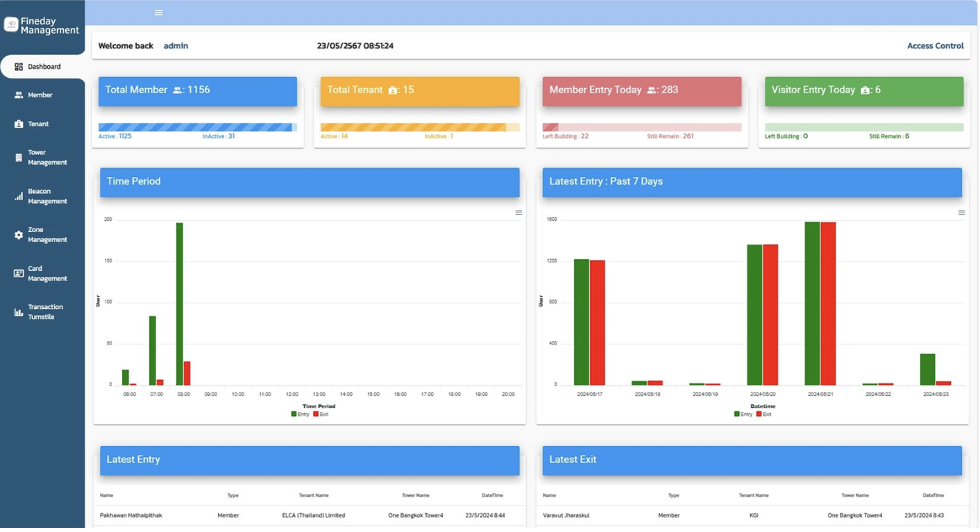The height and width of the screenshot is (532, 980).
Task: Click the Total Tenant summary card header
Action: coord(420,91)
